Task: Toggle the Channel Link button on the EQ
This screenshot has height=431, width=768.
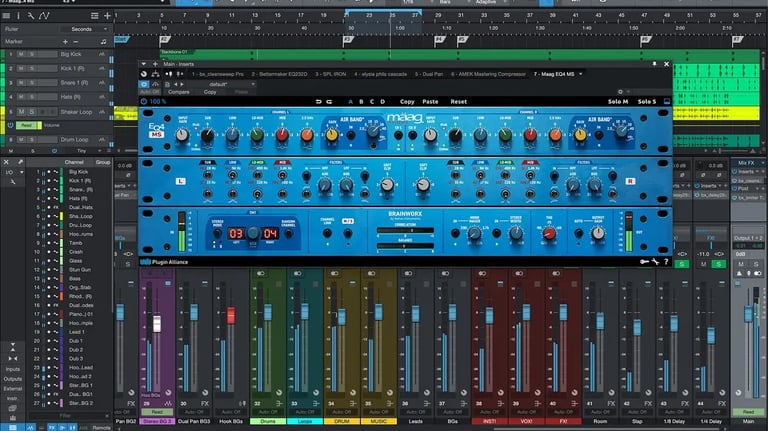Action: pos(327,233)
